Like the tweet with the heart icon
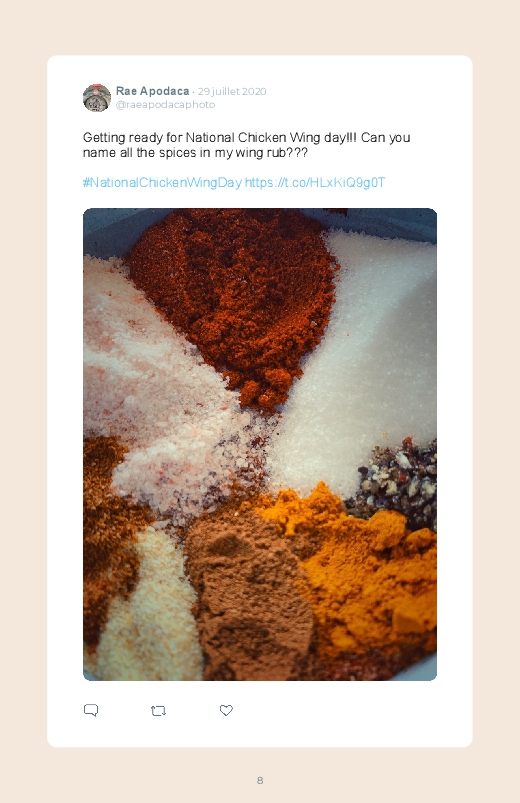The width and height of the screenshot is (520, 803). point(226,710)
